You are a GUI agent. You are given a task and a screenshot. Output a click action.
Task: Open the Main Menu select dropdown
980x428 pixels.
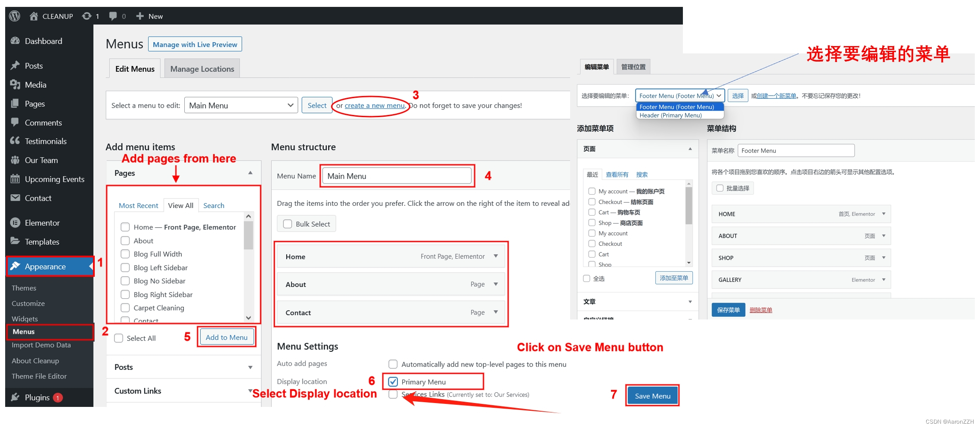(241, 105)
